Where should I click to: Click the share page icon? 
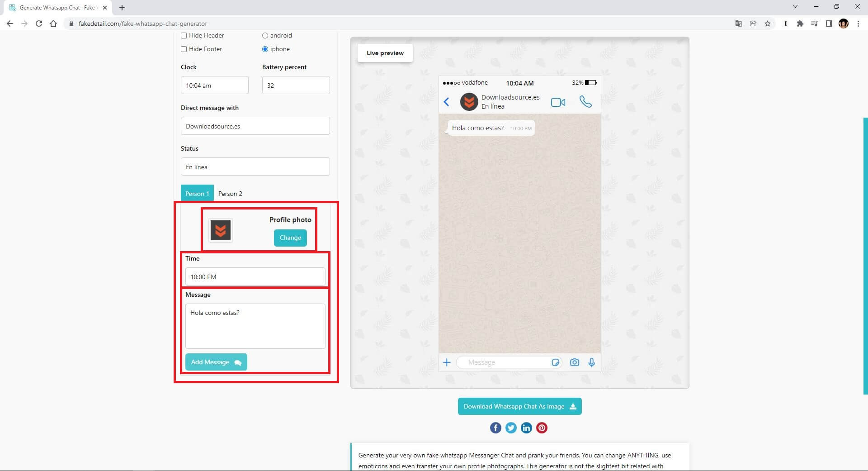[x=753, y=24]
